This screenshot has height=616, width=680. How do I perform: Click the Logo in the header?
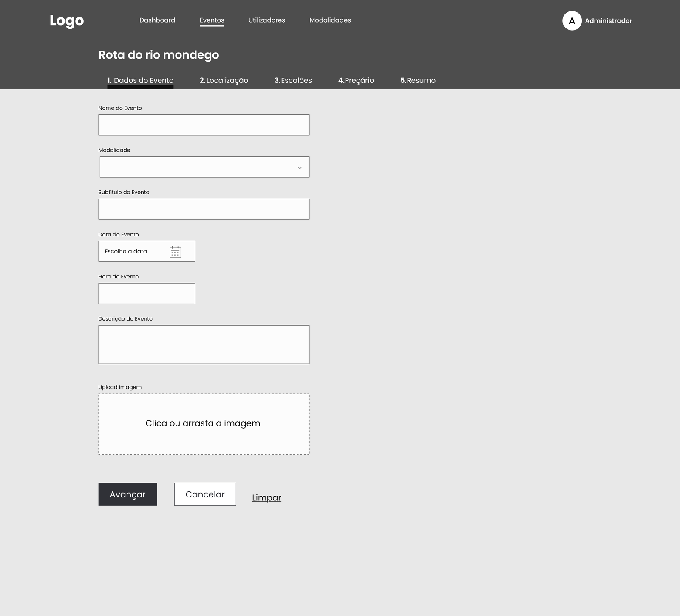coord(67,20)
